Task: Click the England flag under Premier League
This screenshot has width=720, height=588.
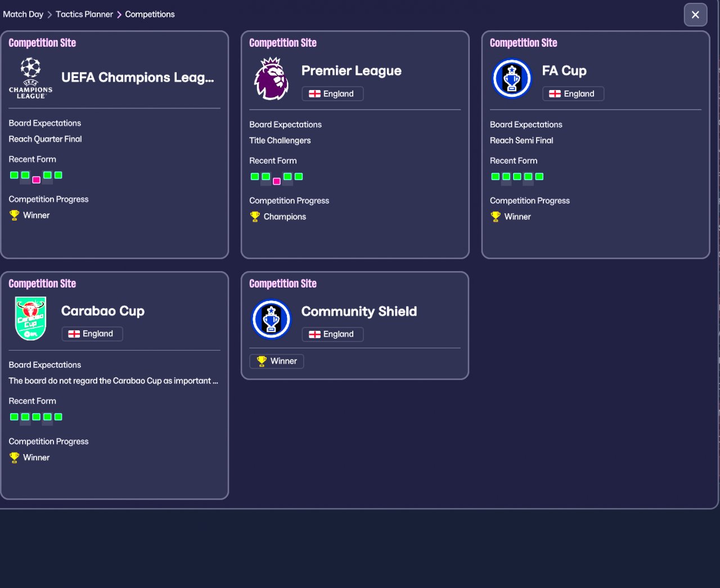Action: [x=314, y=94]
